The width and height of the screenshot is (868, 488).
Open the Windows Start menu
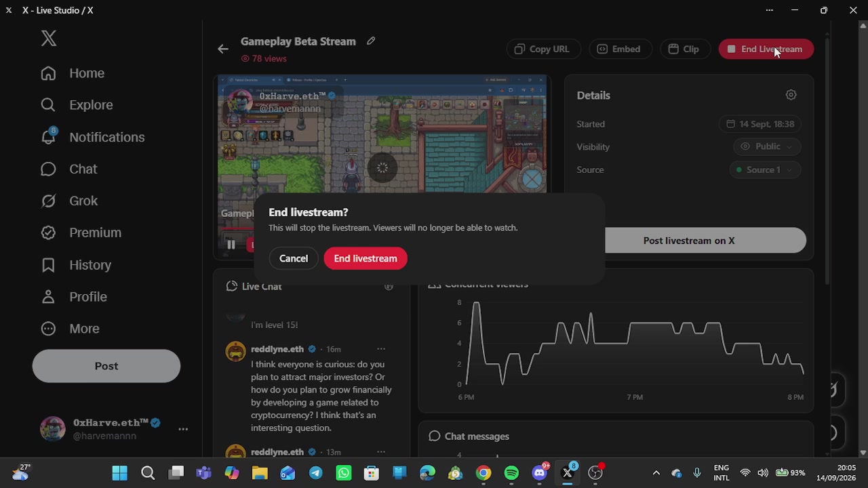pos(119,473)
